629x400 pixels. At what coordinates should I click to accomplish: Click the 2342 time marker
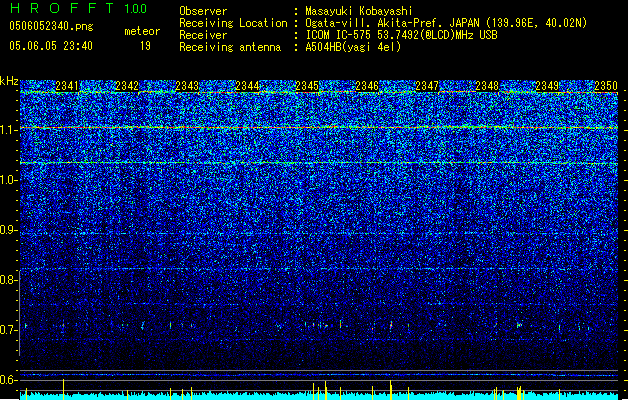coord(127,85)
